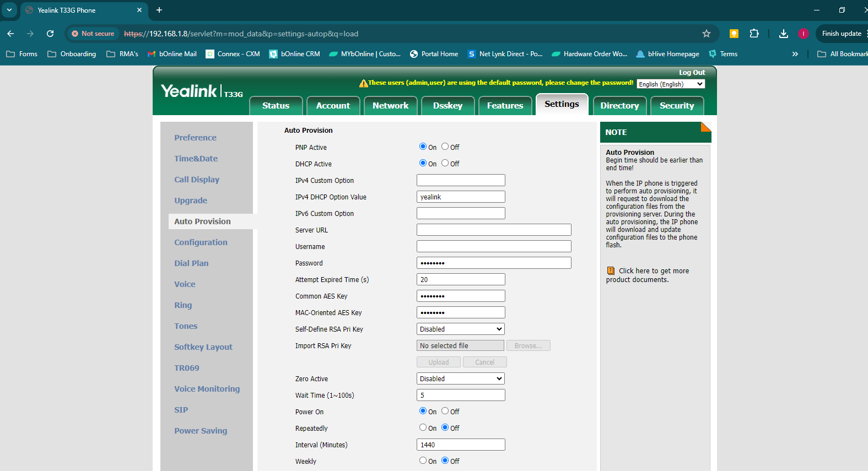
Task: Open the yellow extension icon in toolbar
Action: (734, 34)
